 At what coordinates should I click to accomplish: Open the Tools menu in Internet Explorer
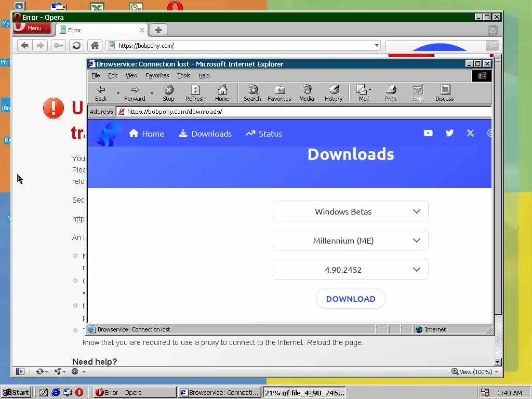point(183,75)
